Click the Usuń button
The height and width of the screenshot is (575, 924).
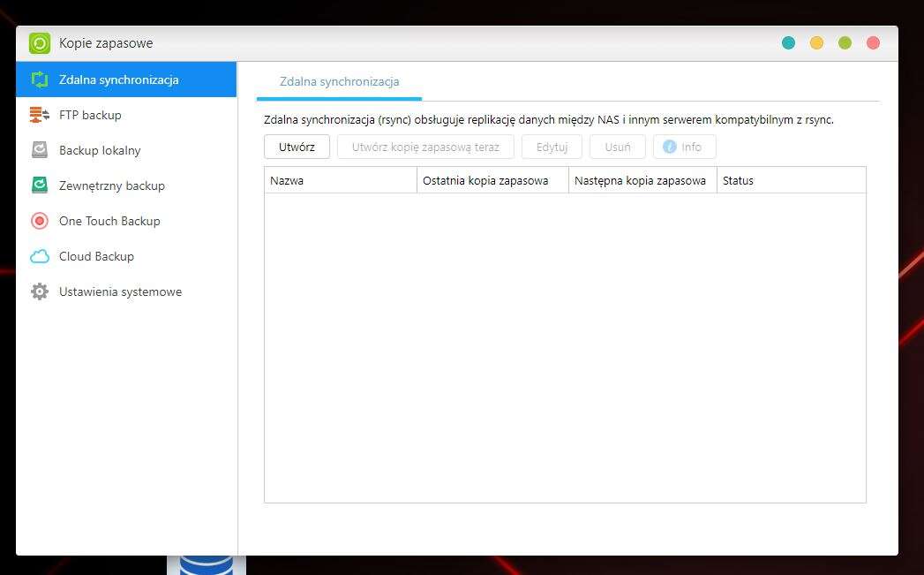618,148
